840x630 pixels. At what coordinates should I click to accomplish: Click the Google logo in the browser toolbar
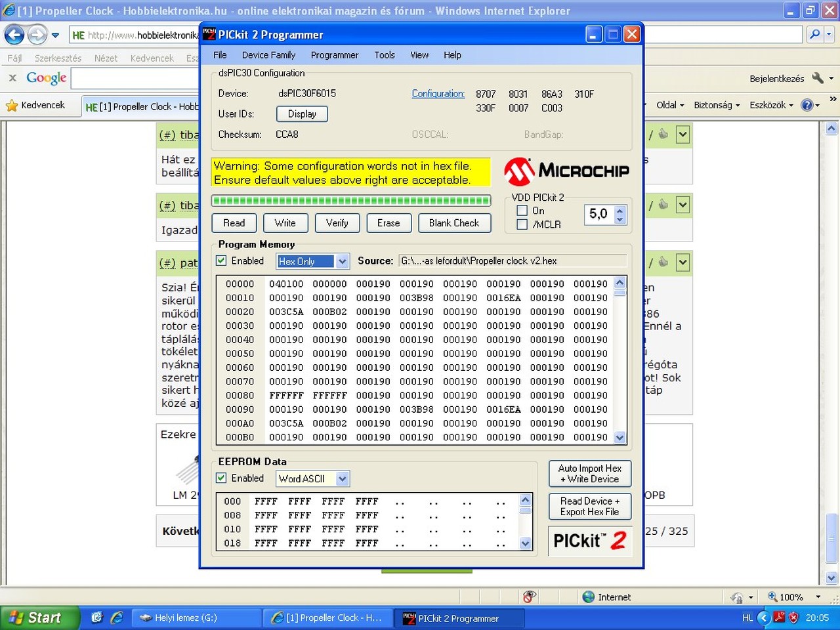coord(47,78)
